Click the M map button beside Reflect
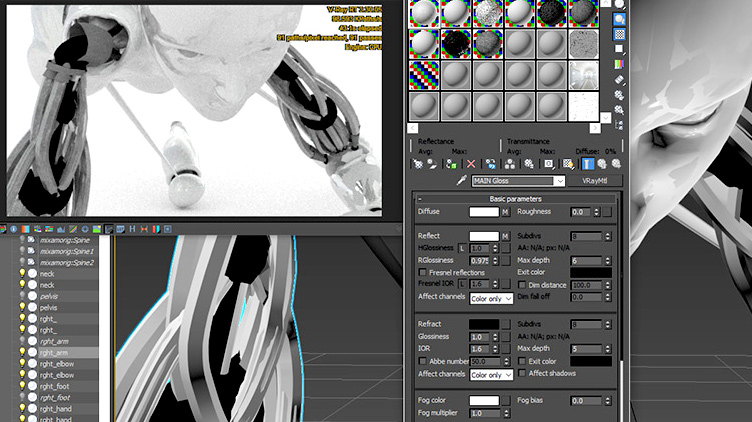 click(x=505, y=236)
